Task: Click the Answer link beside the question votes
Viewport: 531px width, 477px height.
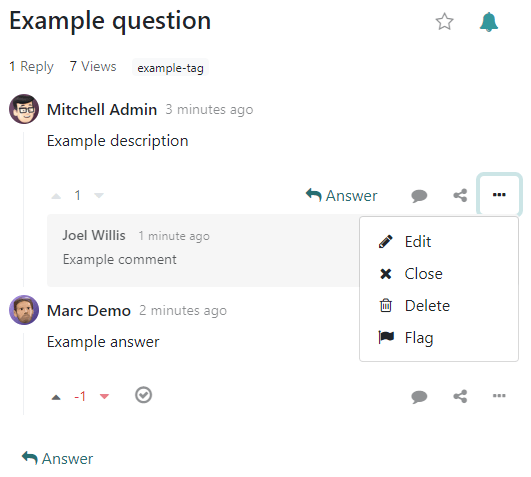Action: pyautogui.click(x=341, y=196)
